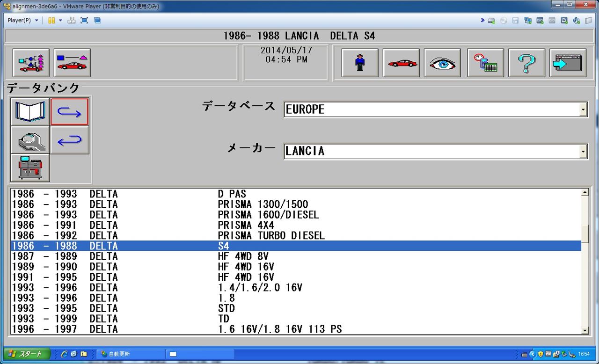Pause the virtual machine in VMware toolbar
Viewport: 599px width, 364px height.
click(51, 20)
